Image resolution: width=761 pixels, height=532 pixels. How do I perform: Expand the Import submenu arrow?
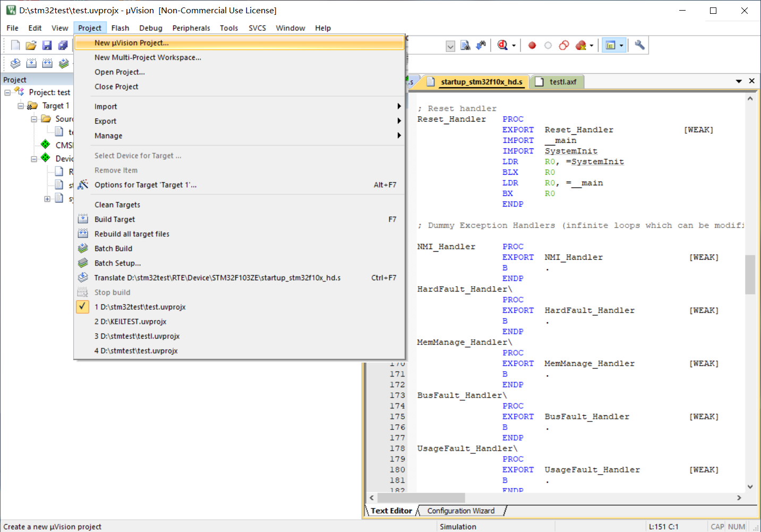tap(399, 106)
